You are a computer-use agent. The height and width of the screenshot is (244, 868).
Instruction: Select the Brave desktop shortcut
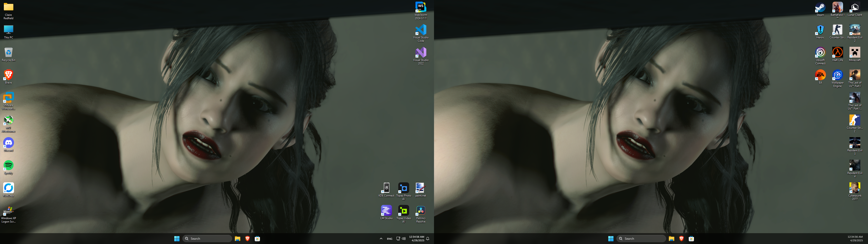coord(8,77)
